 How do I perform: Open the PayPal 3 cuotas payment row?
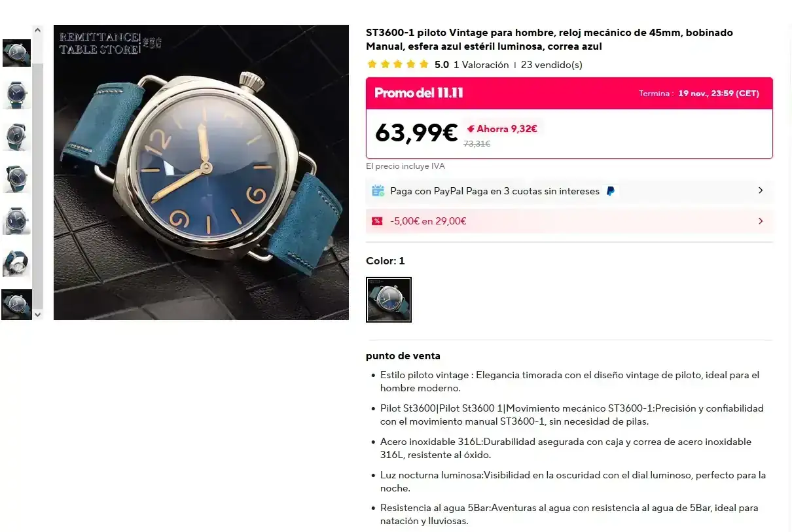[x=569, y=191]
